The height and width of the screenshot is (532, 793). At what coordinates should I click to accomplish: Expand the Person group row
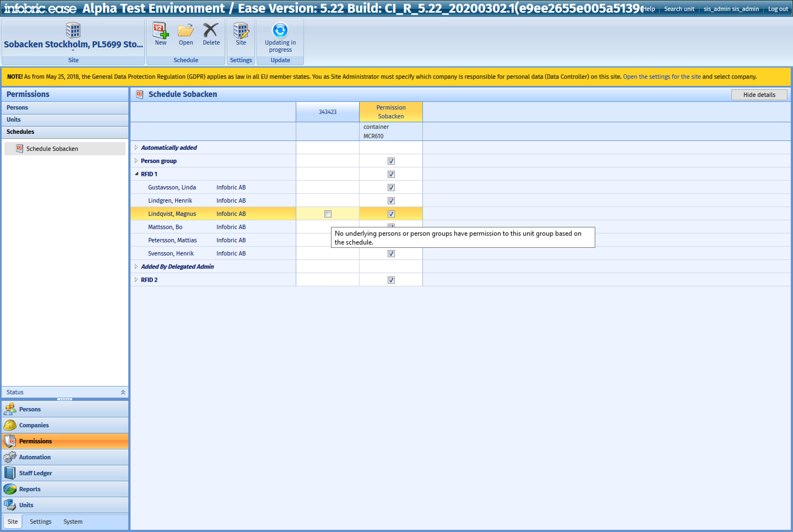136,161
